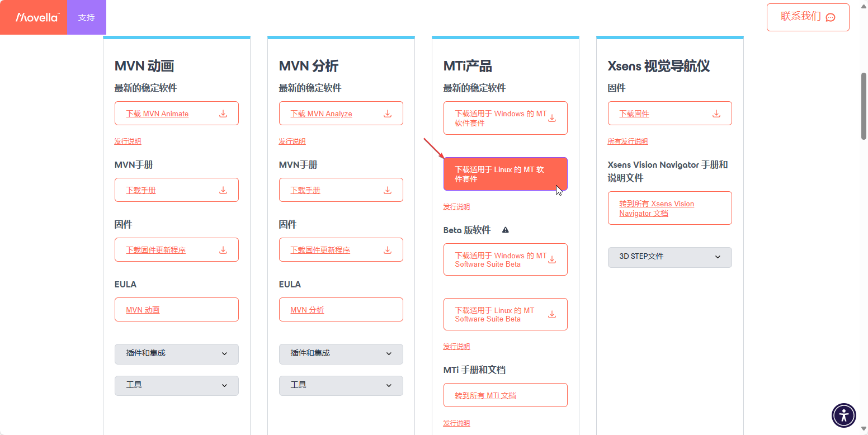Open 发行说明 below Beta Linux download

456,347
